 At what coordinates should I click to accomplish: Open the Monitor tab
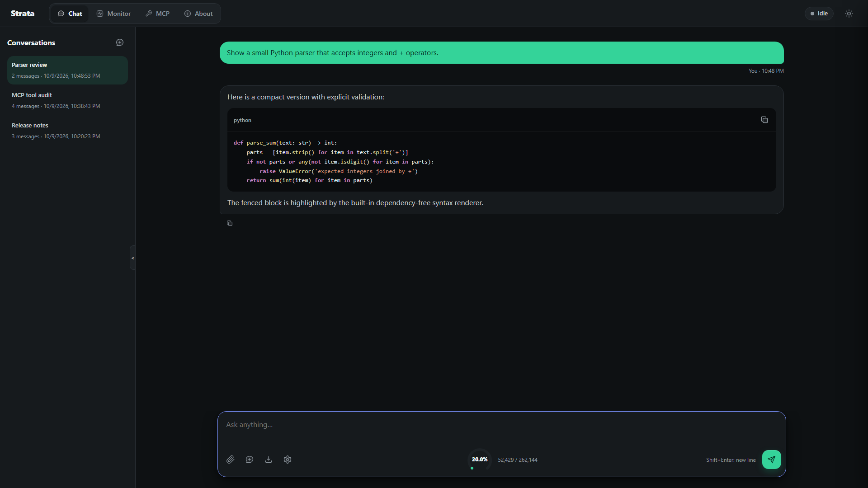[113, 14]
